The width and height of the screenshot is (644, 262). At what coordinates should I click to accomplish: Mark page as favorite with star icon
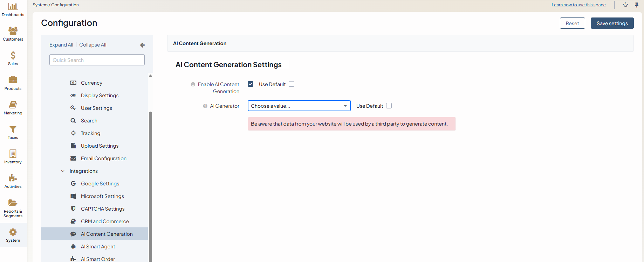(x=625, y=5)
